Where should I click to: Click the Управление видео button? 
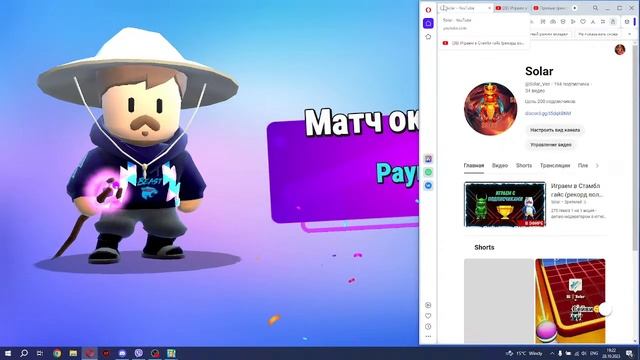click(x=551, y=145)
